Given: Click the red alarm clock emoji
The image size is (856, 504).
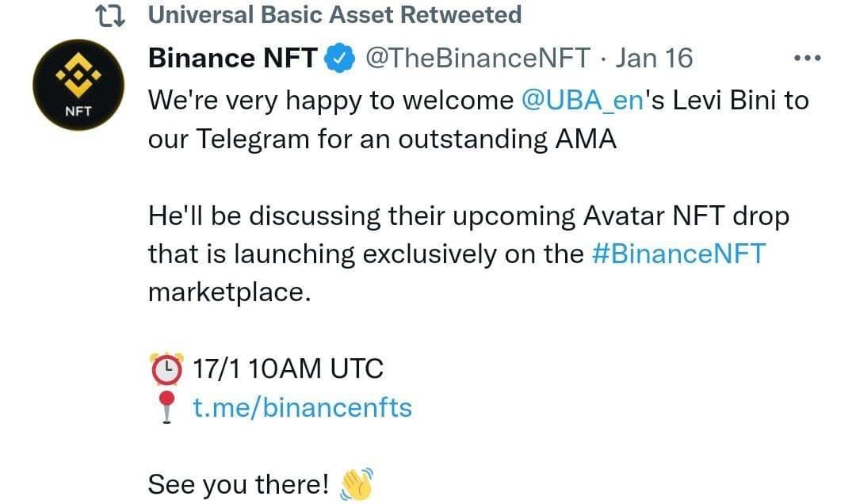Looking at the screenshot, I should [x=166, y=368].
